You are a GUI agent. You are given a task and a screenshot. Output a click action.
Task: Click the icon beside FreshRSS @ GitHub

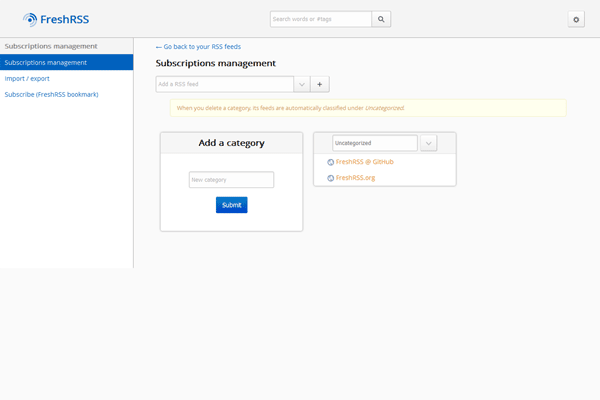coord(331,162)
